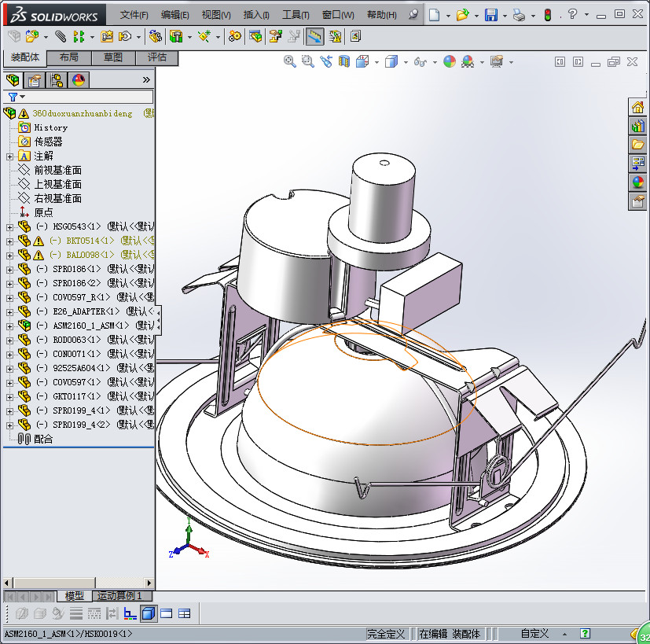
Task: Toggle the Instant3D ruler icon
Action: (315, 36)
